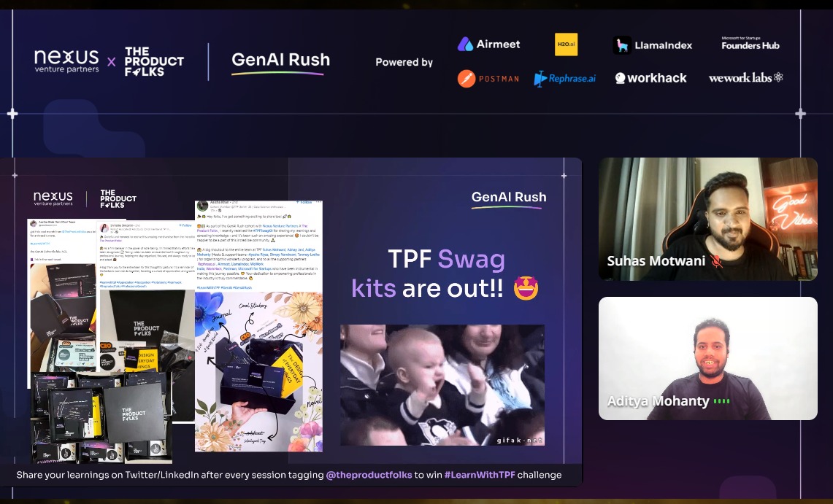
Task: Click the Postman sponsor logo
Action: pos(488,79)
